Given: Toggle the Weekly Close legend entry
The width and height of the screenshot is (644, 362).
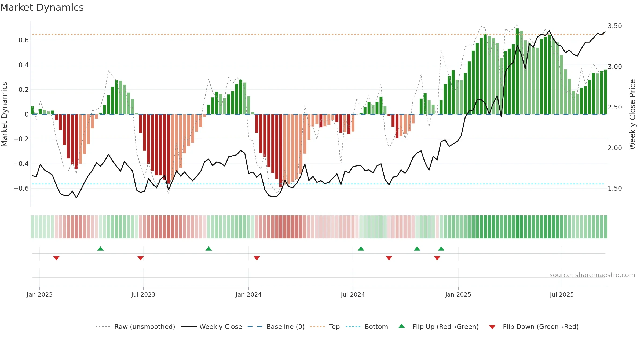Looking at the screenshot, I should tap(211, 327).
